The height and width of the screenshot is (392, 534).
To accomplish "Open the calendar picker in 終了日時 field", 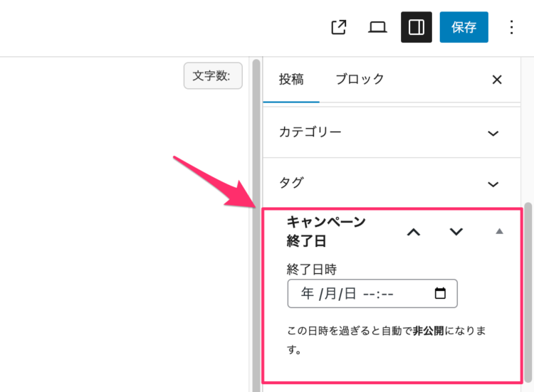I will [x=440, y=293].
